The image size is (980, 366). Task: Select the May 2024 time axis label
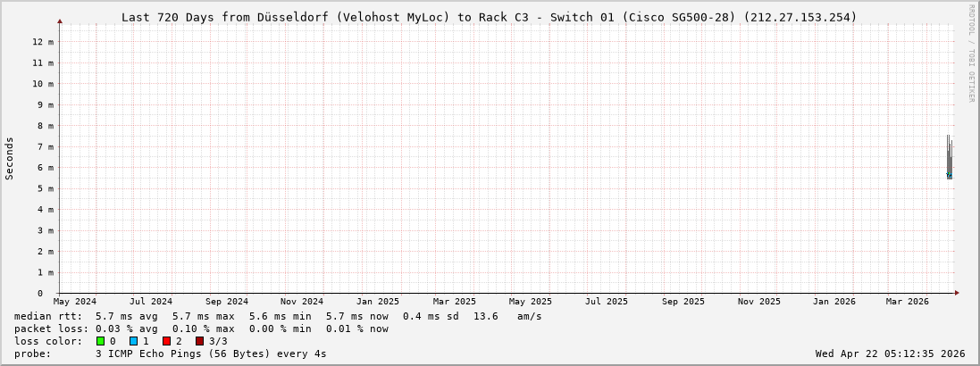click(75, 302)
